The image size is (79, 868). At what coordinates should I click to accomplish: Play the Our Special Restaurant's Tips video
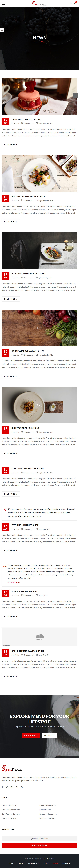tap(39, 328)
